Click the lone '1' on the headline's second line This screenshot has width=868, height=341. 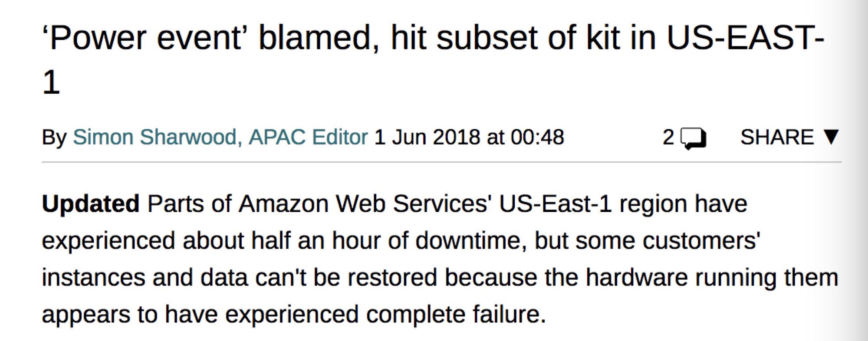[51, 82]
